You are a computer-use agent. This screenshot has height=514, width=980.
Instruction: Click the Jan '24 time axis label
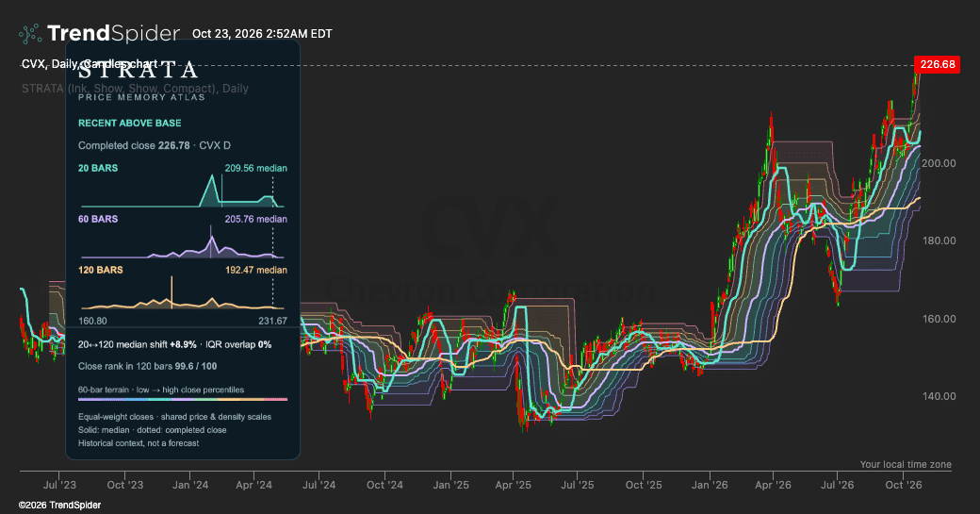click(190, 485)
